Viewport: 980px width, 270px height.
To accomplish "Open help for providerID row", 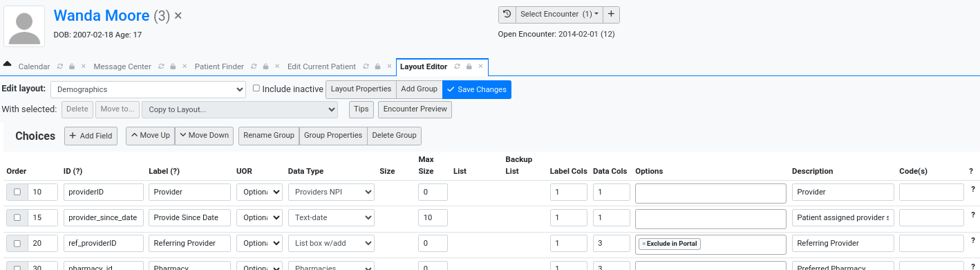I will click(973, 189).
